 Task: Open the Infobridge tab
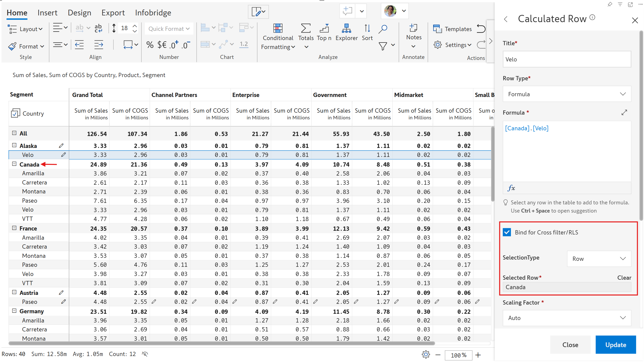[x=153, y=12]
